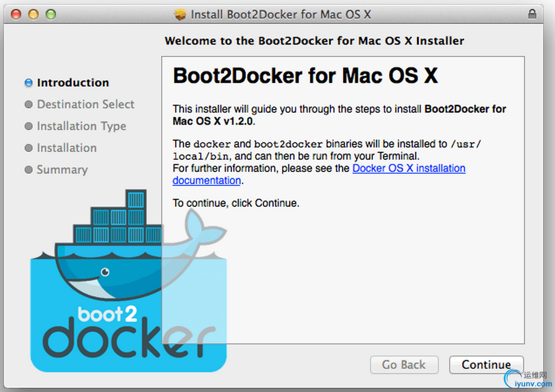Click the lock icon in title bar

pos(532,14)
